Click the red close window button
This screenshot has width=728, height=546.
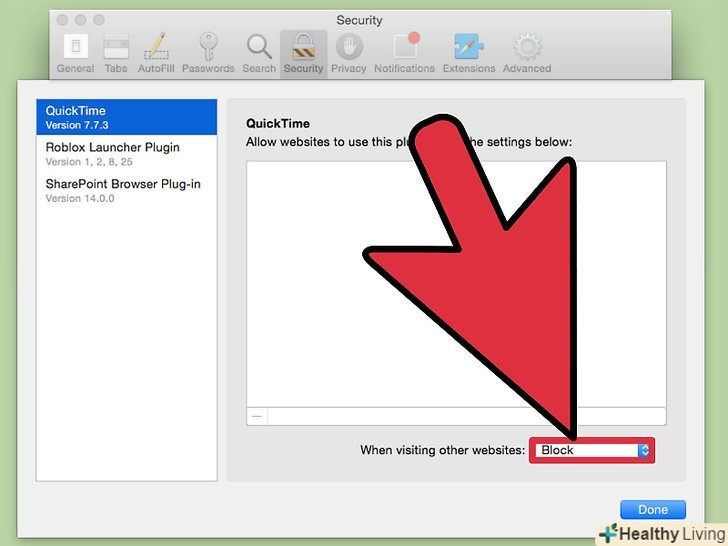[62, 20]
